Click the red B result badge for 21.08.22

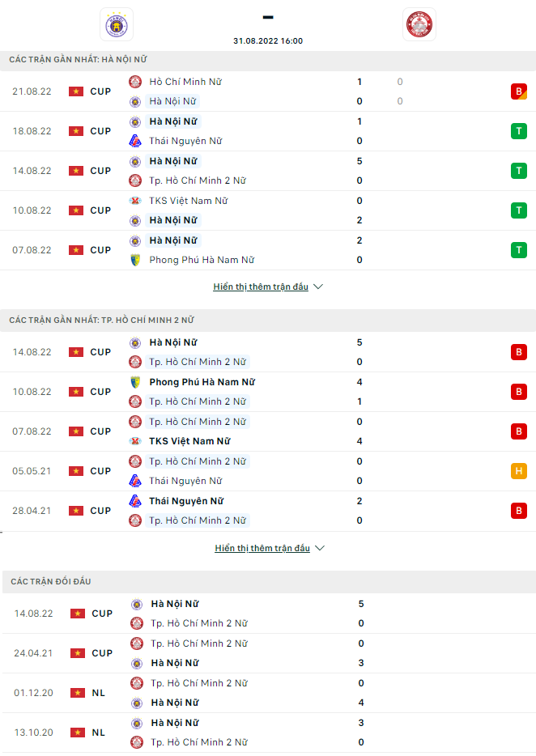coord(519,91)
